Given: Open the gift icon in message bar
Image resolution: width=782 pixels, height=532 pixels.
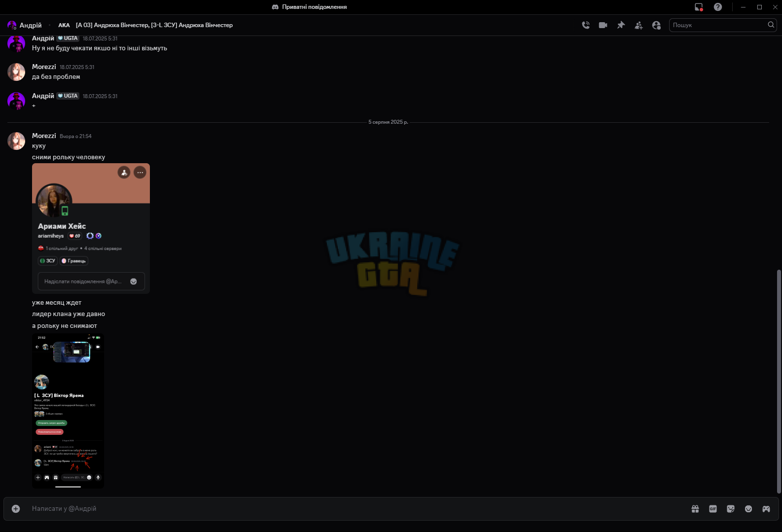Looking at the screenshot, I should click(695, 509).
